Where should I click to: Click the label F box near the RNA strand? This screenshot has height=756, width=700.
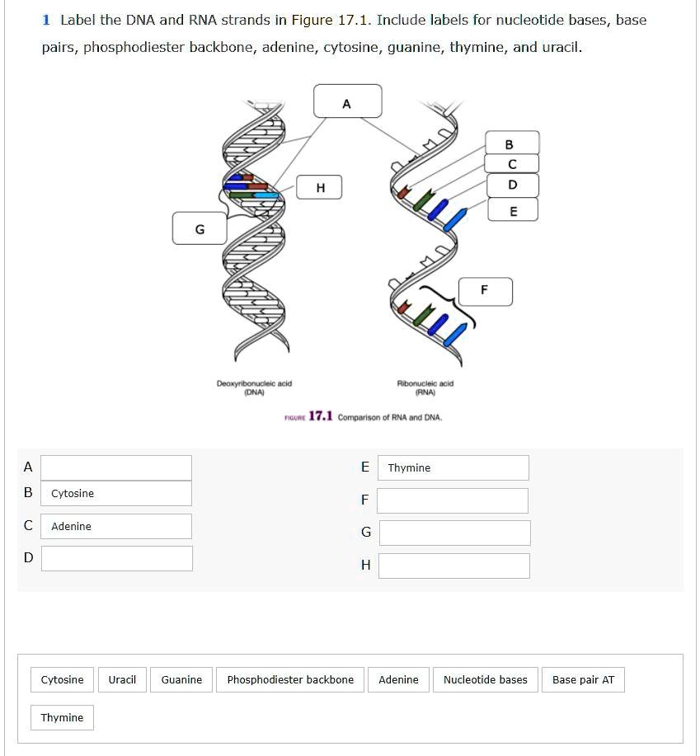484,291
